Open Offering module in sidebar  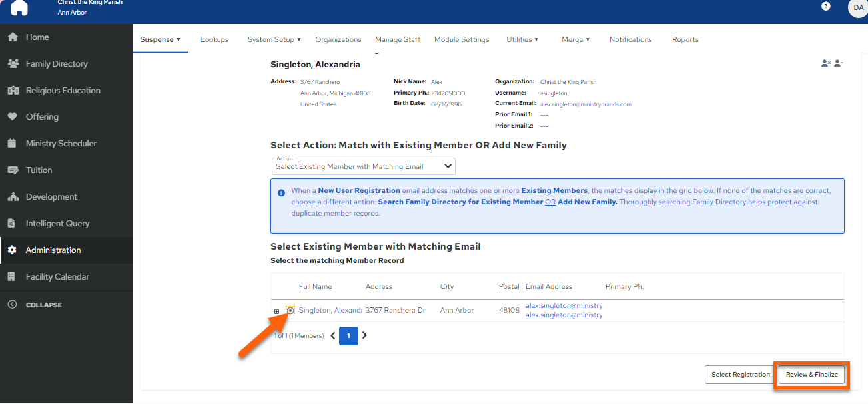click(67, 117)
